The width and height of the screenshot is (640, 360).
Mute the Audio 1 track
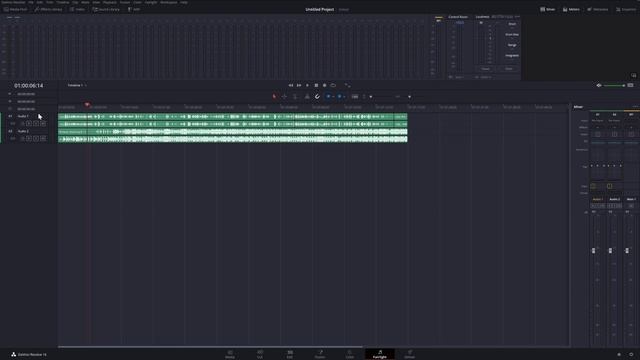[x=43, y=123]
